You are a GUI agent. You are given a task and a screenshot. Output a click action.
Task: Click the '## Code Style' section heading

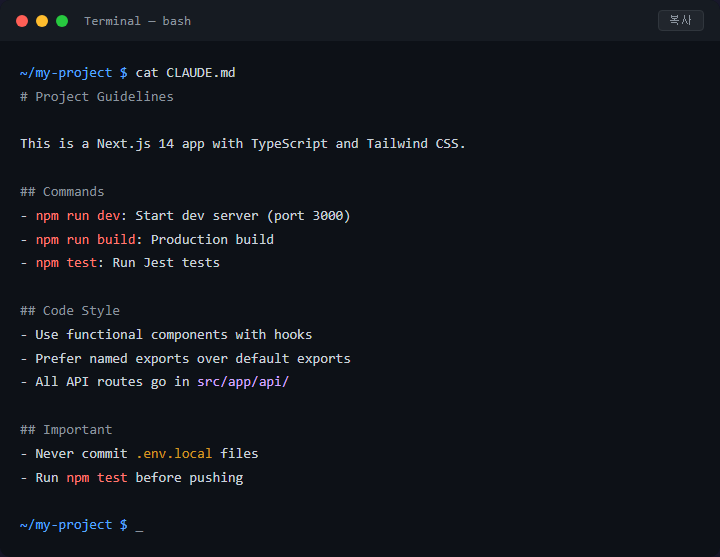point(70,311)
